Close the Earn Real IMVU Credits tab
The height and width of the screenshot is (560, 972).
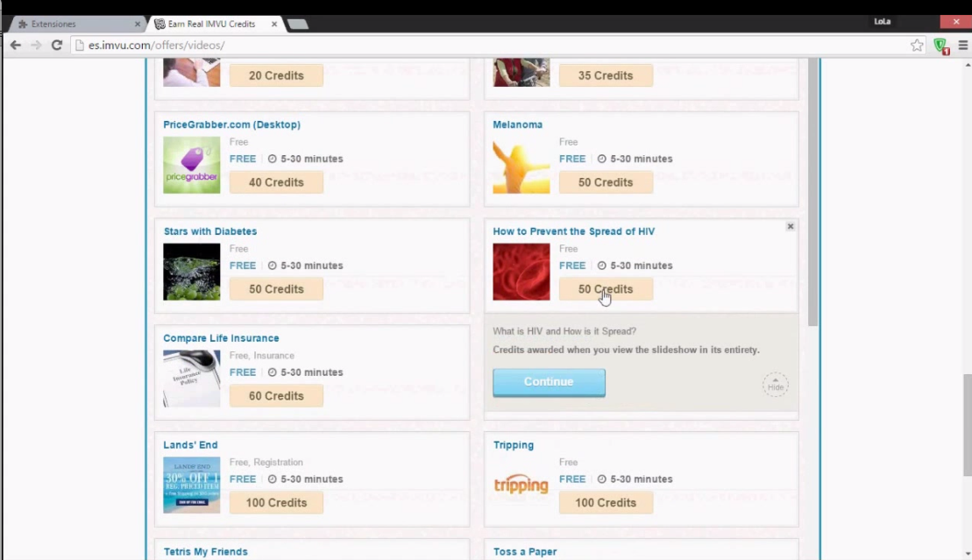[274, 25]
